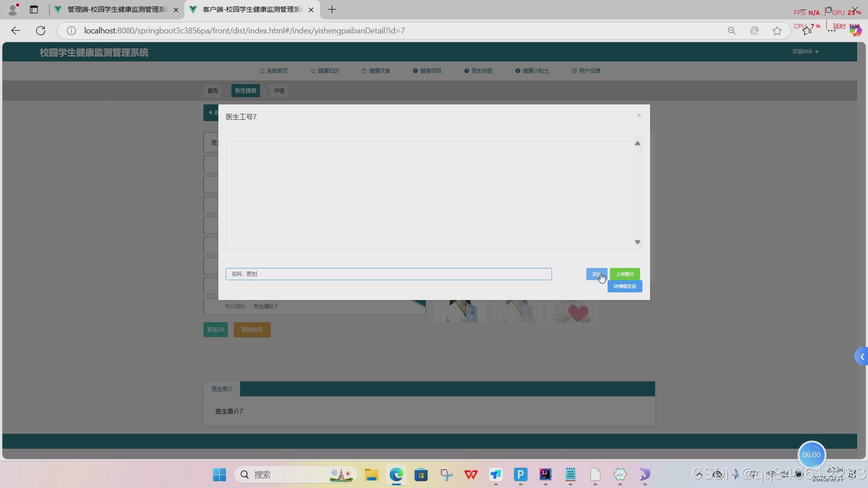Open the WPS Office taskbar icon
The width and height of the screenshot is (868, 488).
tap(471, 474)
